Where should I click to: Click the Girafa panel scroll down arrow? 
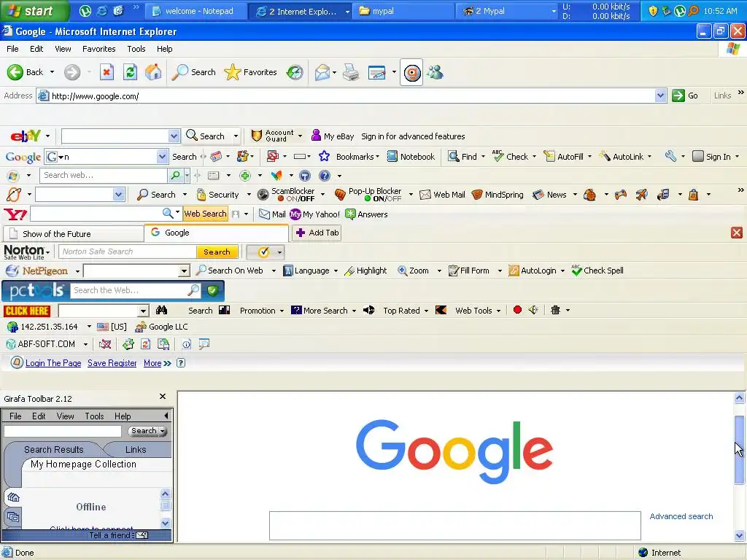pos(166,523)
